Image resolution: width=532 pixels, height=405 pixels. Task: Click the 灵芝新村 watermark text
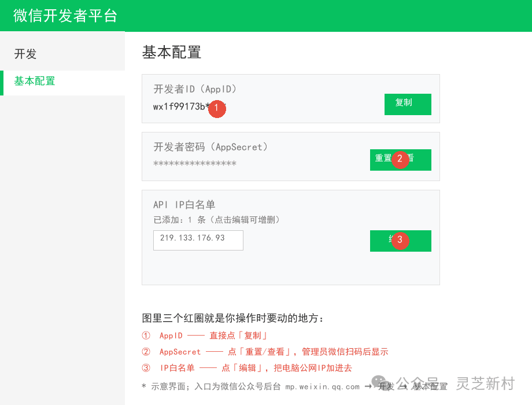[485, 384]
